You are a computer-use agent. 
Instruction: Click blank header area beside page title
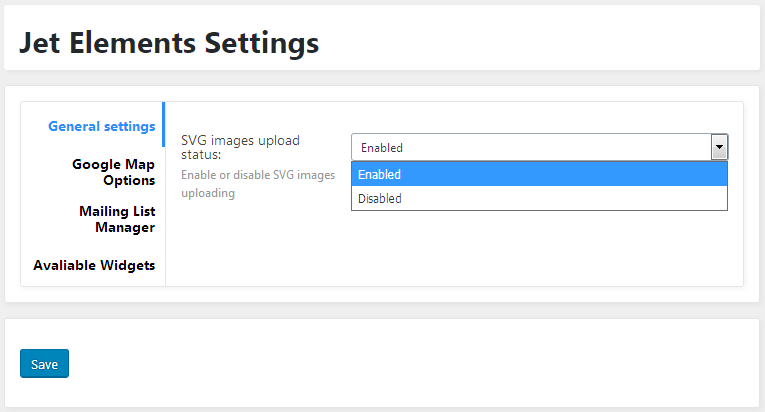click(537, 39)
